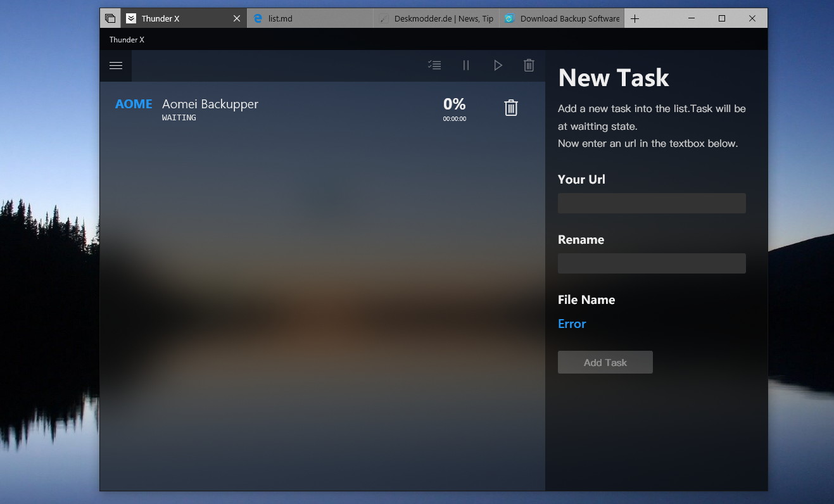The width and height of the screenshot is (834, 504).
Task: Open the hamburger menu
Action: click(x=116, y=65)
